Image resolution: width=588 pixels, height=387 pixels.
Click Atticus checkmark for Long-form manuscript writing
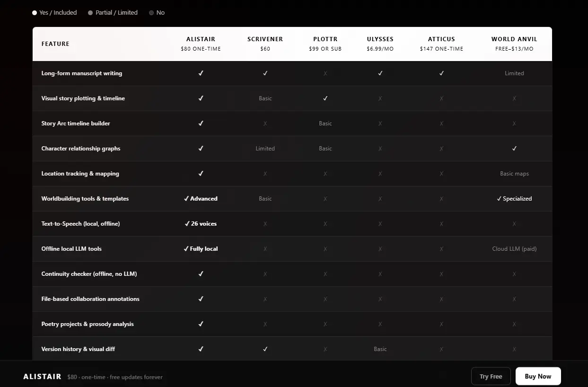point(441,73)
